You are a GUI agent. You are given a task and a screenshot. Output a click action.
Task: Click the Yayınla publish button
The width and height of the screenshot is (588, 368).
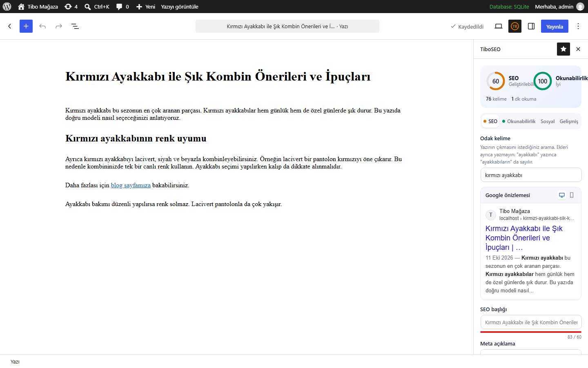(555, 27)
